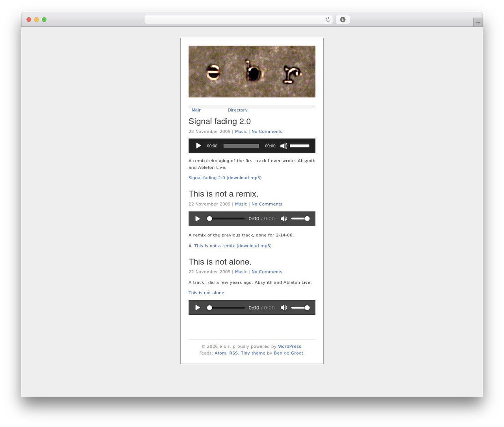Adjust volume of 'This is not a remix' player

(300, 219)
